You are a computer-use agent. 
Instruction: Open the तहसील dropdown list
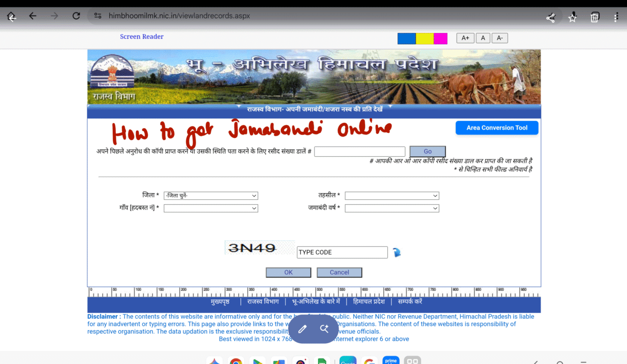pos(392,196)
